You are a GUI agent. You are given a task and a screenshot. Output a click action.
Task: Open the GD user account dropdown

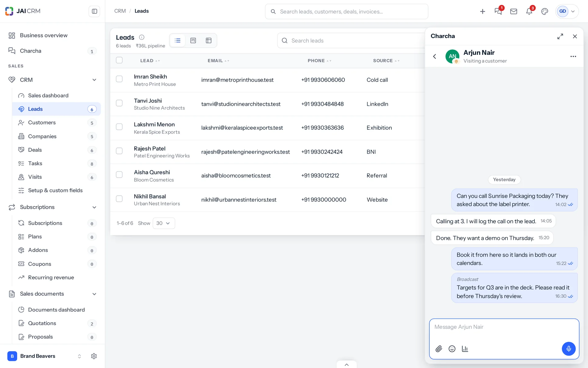567,11
